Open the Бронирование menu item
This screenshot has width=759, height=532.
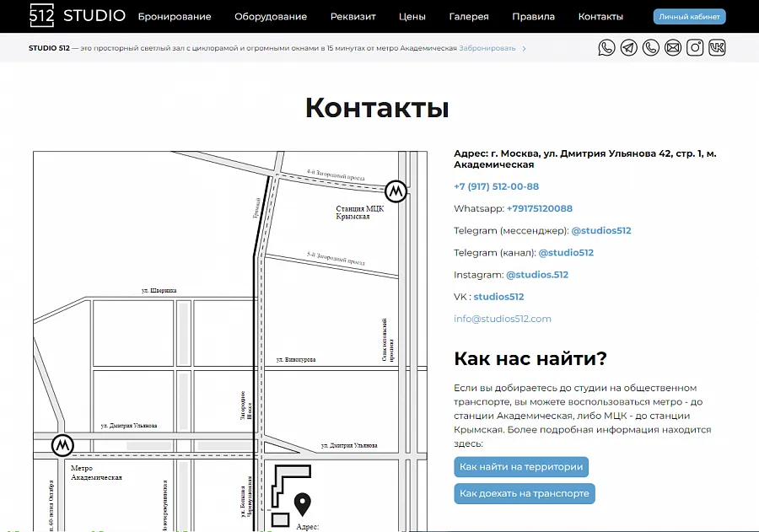(175, 17)
